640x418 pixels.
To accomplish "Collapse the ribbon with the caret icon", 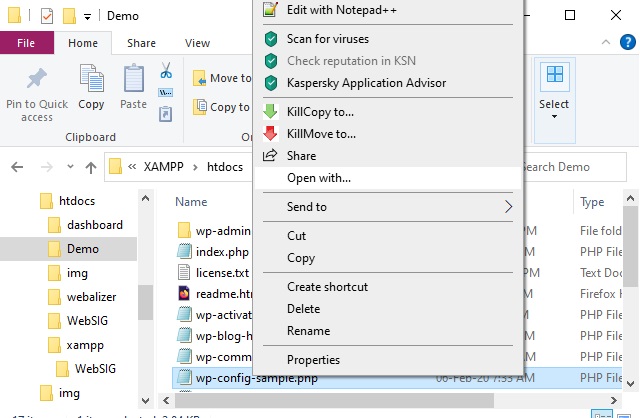I will point(606,42).
